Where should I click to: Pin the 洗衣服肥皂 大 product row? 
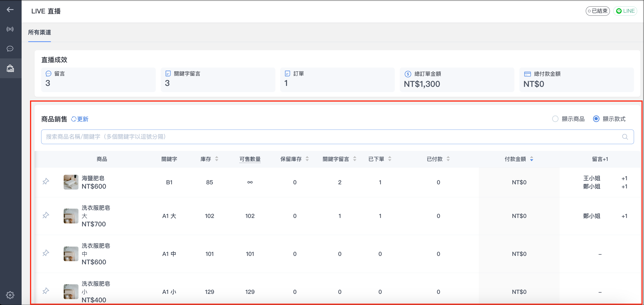46,215
